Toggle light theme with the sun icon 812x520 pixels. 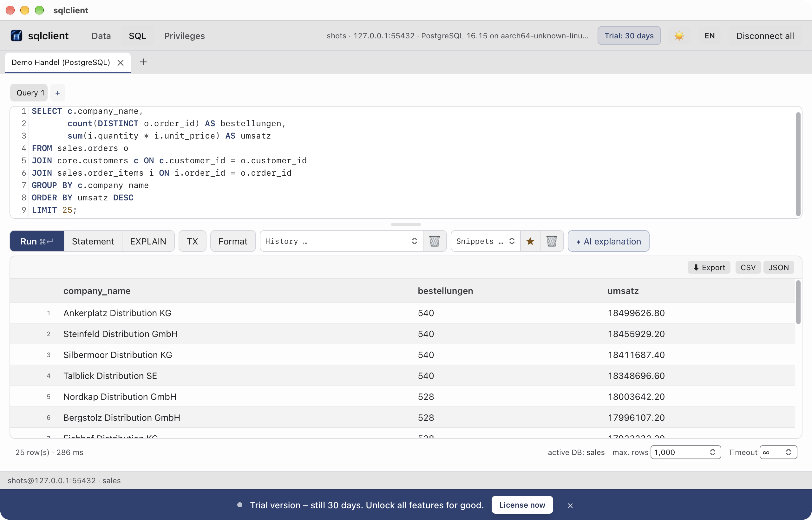pos(679,36)
